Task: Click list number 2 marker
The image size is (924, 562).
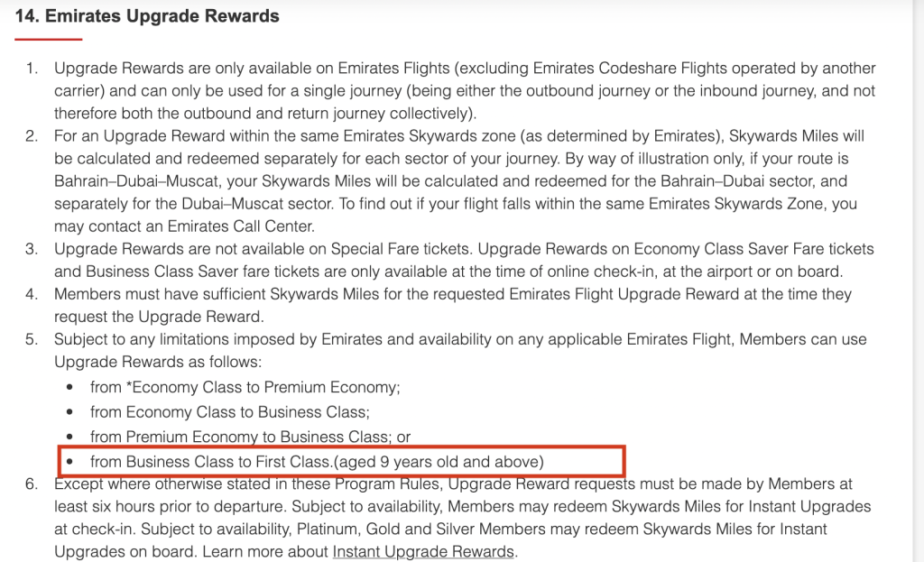Action: point(32,136)
